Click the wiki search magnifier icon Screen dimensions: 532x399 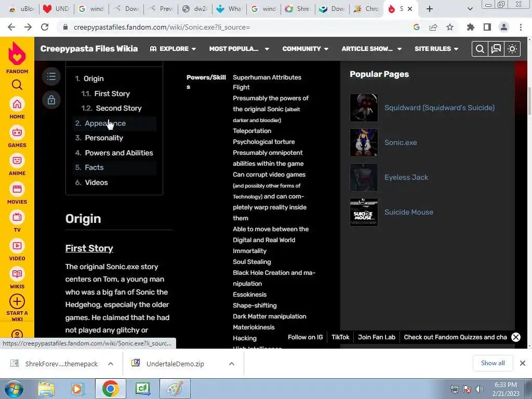click(480, 49)
